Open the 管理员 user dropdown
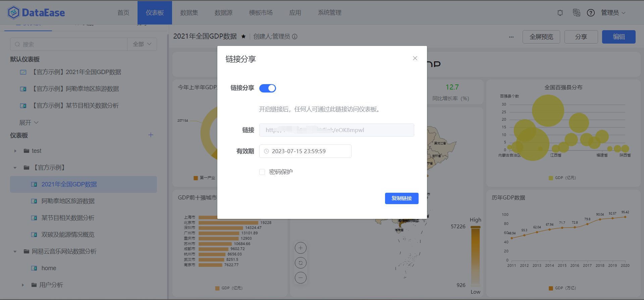The height and width of the screenshot is (300, 644). coord(613,13)
